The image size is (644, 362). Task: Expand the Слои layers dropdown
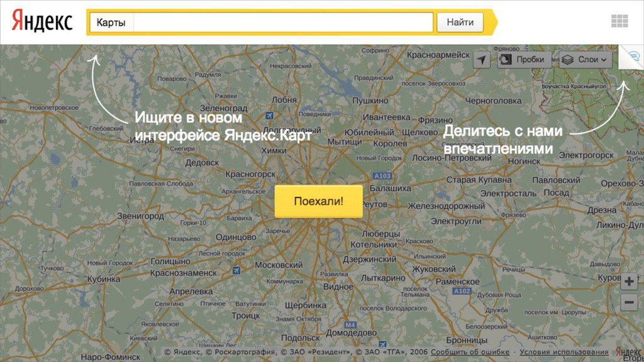click(x=586, y=60)
